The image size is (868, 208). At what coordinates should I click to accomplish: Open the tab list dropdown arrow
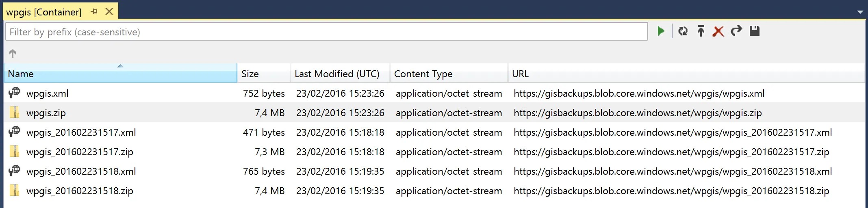pos(860,12)
